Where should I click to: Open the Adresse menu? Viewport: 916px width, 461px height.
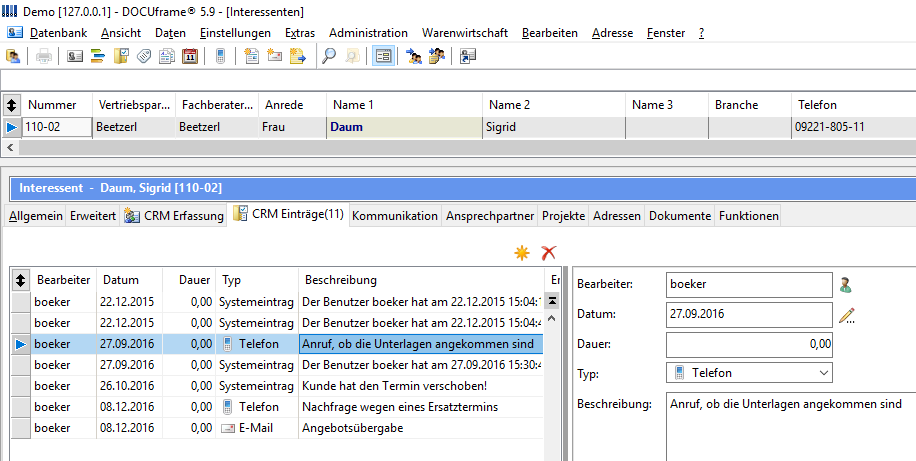pos(612,33)
